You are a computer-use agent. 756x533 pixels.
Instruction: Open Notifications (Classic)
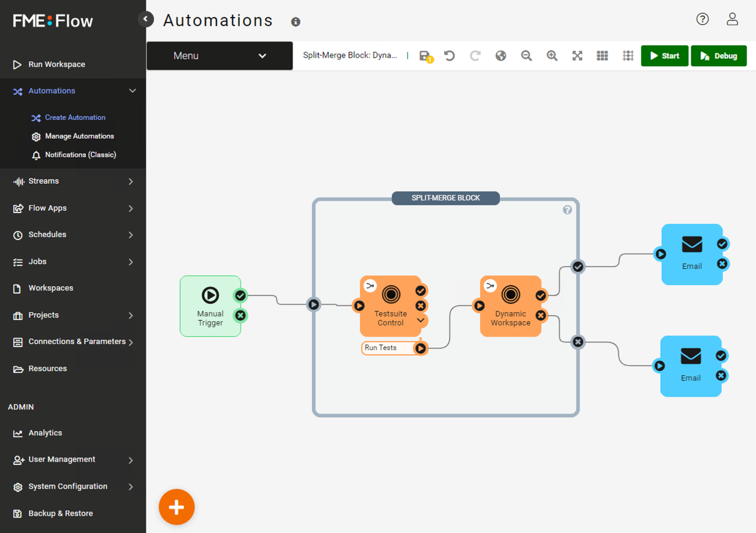tap(81, 154)
